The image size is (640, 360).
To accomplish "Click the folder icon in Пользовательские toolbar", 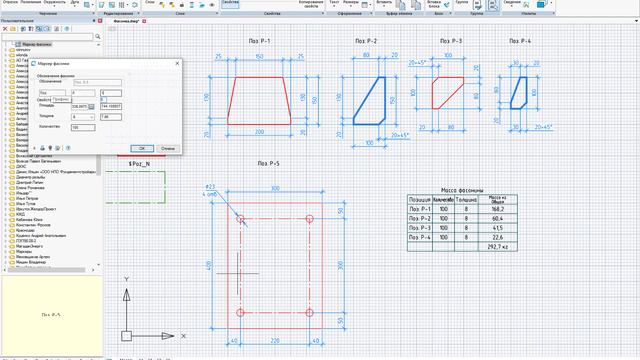I will (x=13, y=29).
